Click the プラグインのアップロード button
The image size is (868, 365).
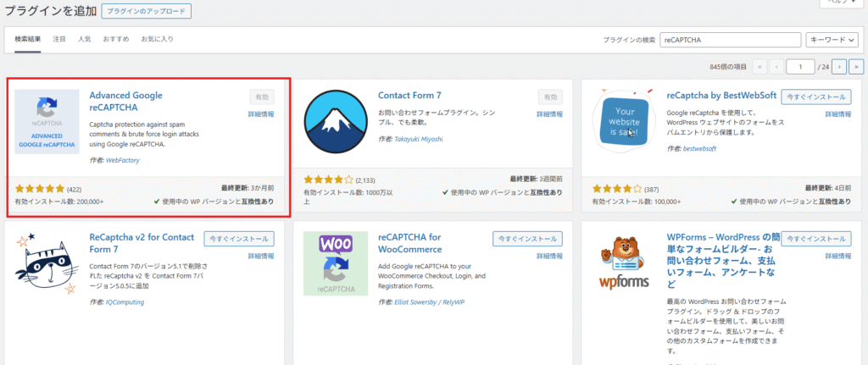pos(147,11)
